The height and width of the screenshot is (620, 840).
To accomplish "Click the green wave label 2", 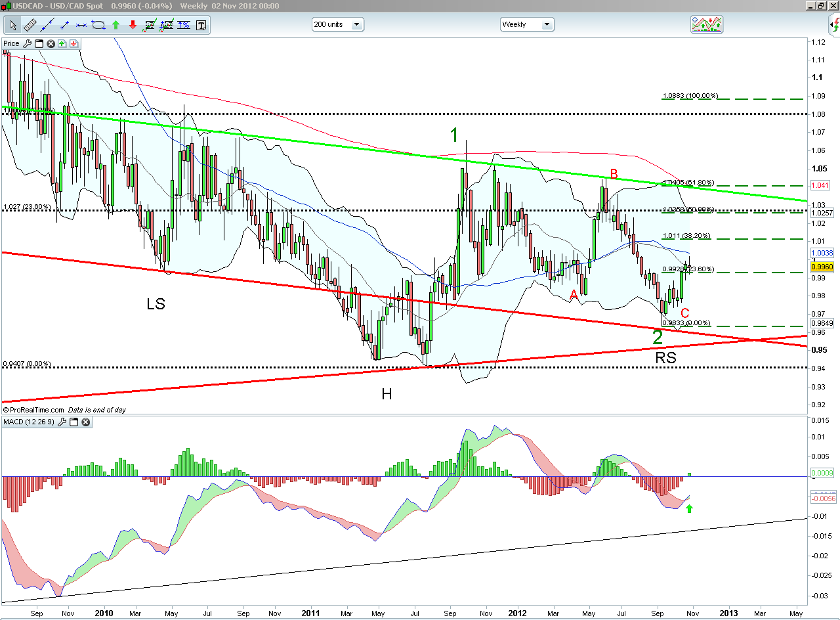I will coord(658,337).
